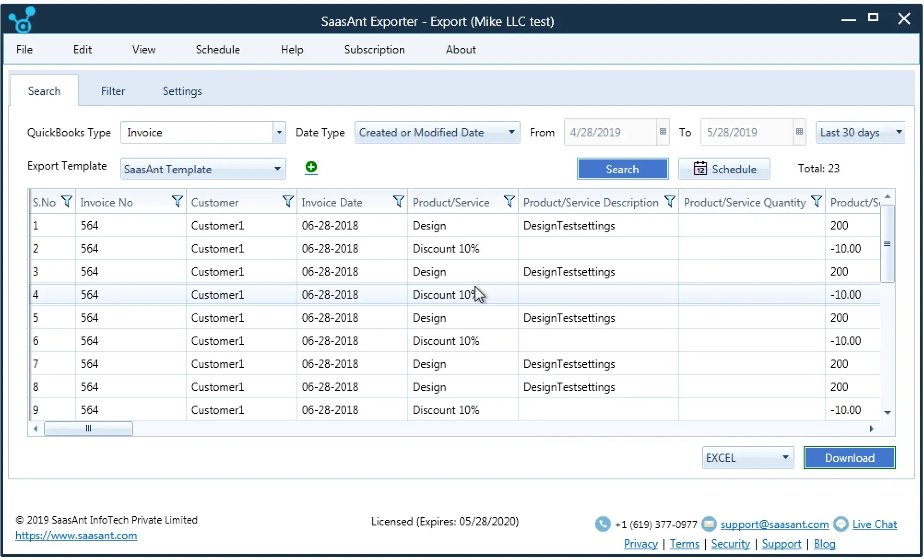
Task: Click the SaasAnt logo icon
Action: coord(22,20)
